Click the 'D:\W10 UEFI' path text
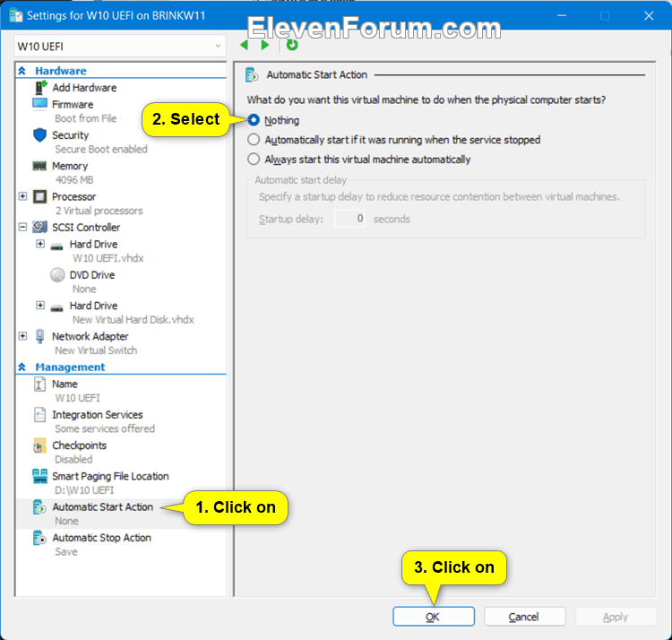Screen dimensions: 672x640 pyautogui.click(x=84, y=490)
